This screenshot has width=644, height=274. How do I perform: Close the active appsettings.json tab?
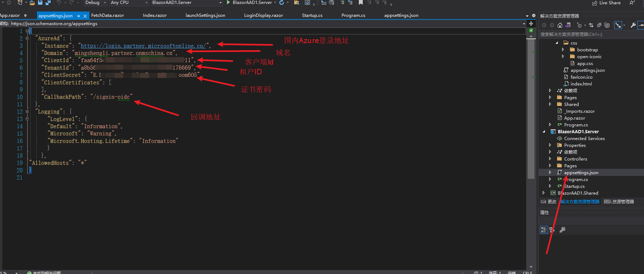pyautogui.click(x=85, y=16)
